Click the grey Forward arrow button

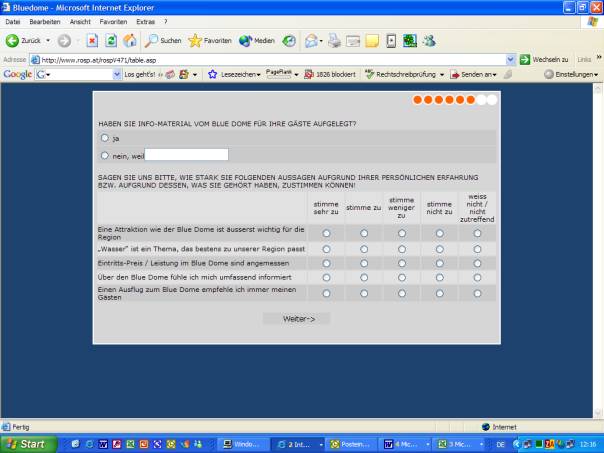[x=64, y=40]
